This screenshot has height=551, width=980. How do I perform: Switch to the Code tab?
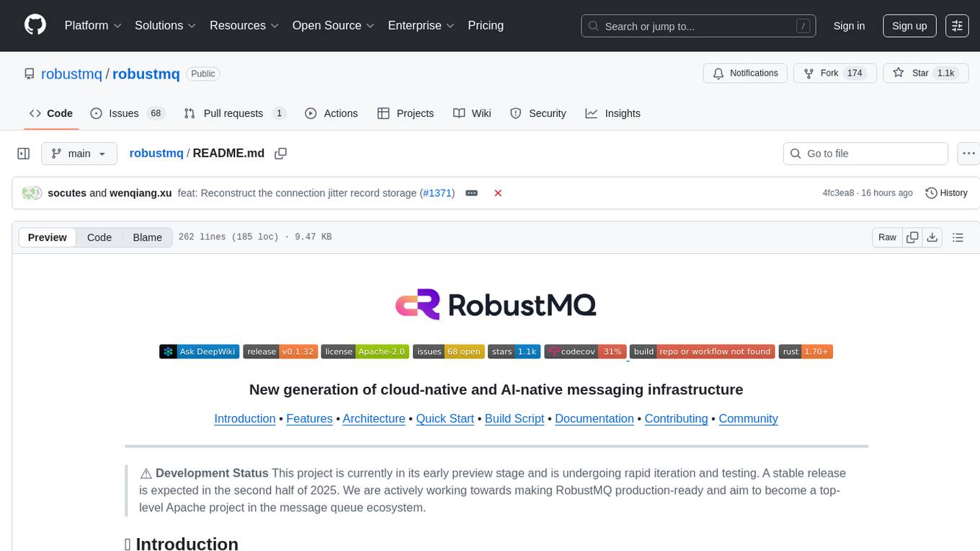click(51, 113)
